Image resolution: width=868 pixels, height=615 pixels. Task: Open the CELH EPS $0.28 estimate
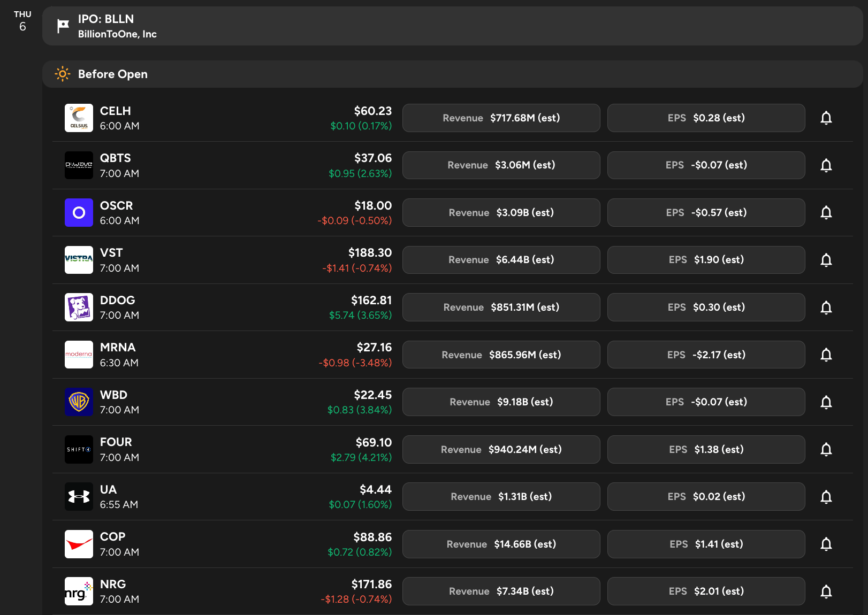click(x=706, y=118)
